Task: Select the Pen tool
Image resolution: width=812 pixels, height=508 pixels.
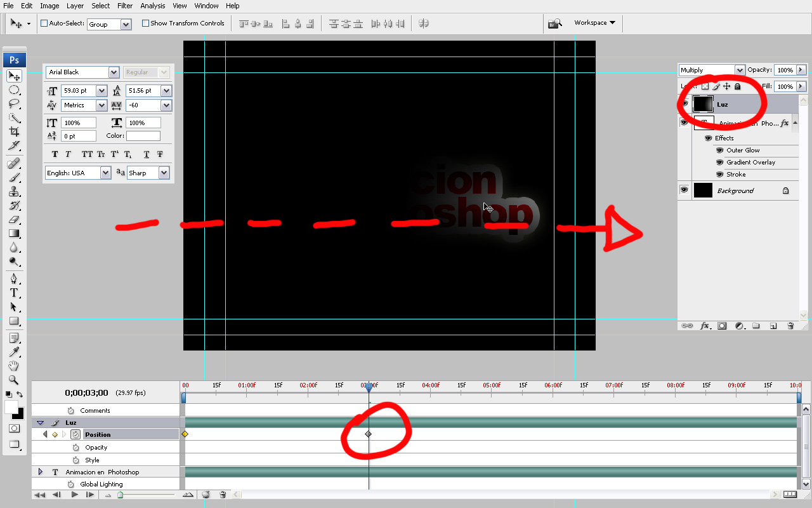Action: point(14,279)
